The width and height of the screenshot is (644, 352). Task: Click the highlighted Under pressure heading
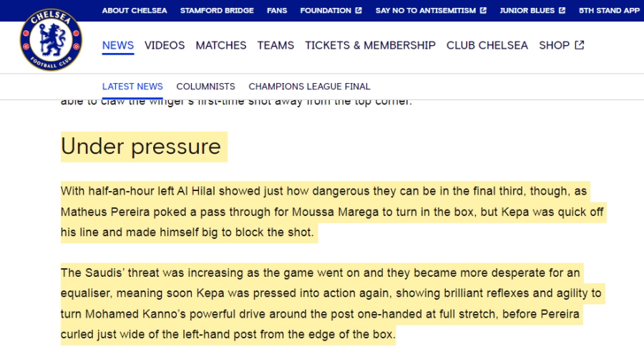(141, 147)
